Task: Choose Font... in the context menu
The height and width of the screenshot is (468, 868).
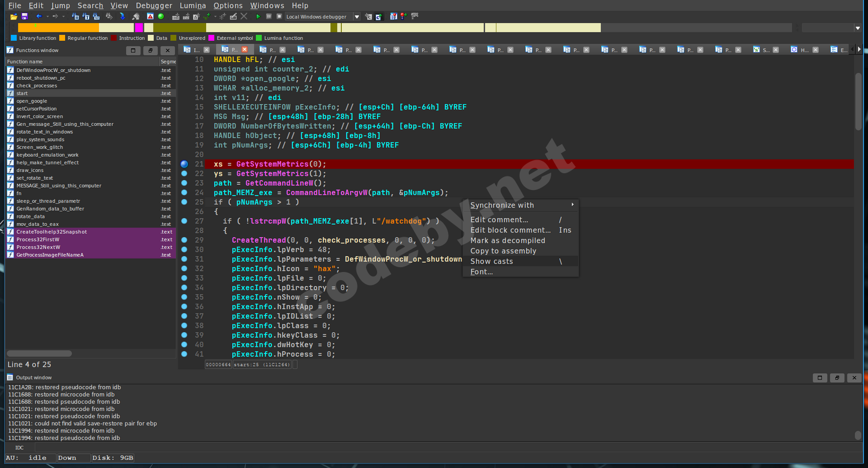Action: (521, 272)
